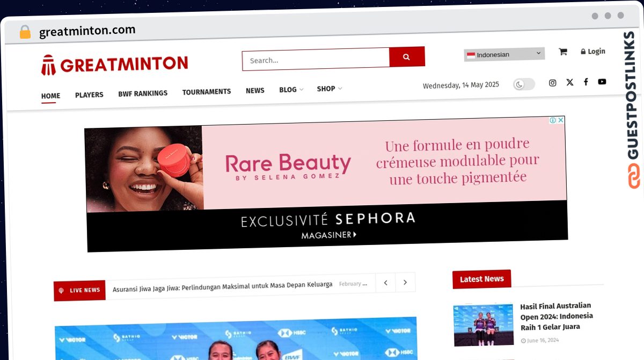Show next live news headline
The width and height of the screenshot is (644, 360).
[405, 282]
